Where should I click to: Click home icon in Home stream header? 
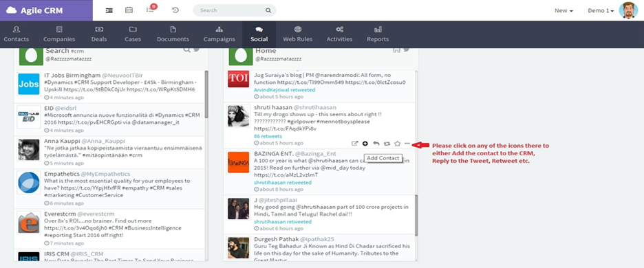(396, 50)
